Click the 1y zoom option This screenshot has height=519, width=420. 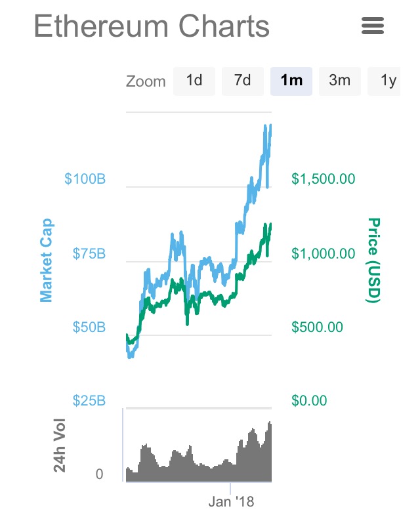388,81
